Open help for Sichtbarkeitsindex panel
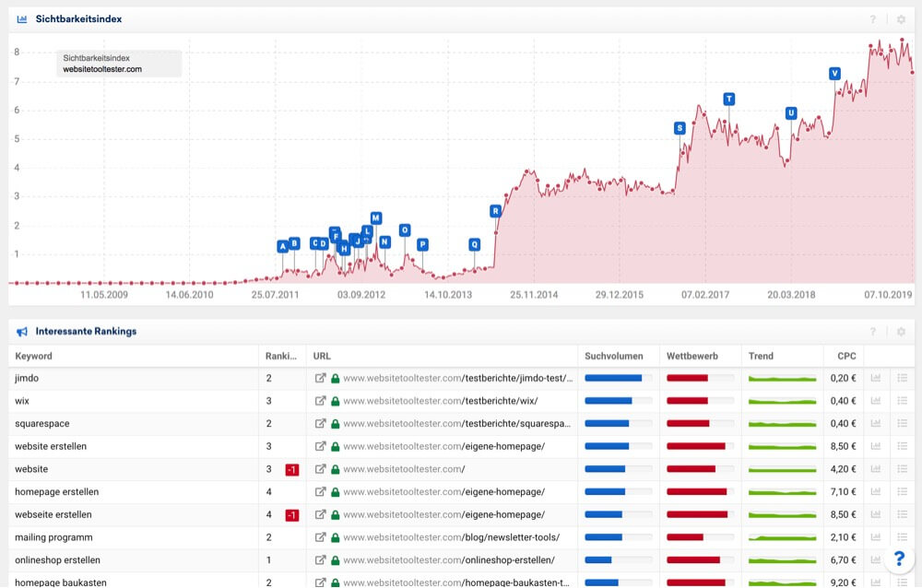922x588 pixels. pos(872,19)
